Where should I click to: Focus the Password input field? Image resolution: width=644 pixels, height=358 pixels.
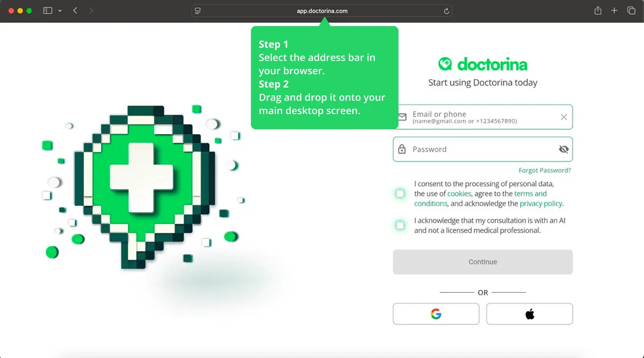pyautogui.click(x=483, y=149)
